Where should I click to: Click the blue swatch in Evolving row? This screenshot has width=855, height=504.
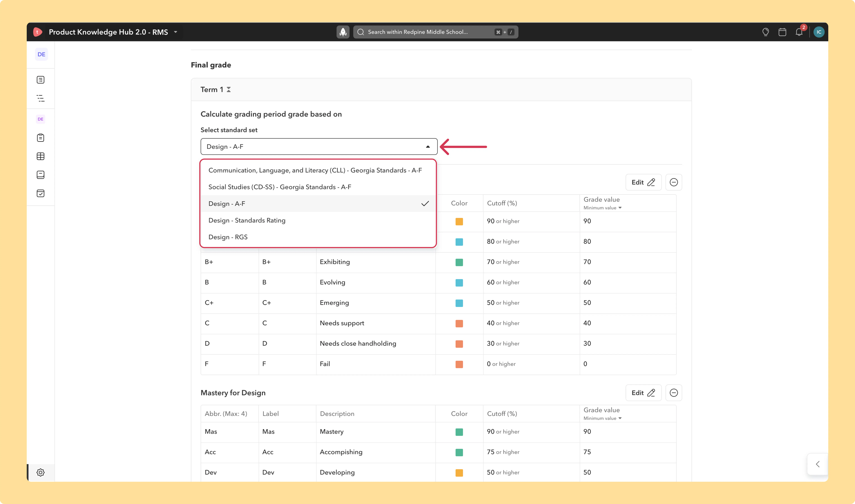click(459, 283)
